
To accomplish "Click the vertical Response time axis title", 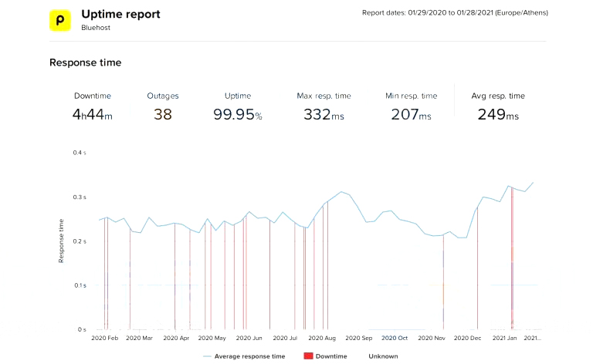I will [62, 240].
